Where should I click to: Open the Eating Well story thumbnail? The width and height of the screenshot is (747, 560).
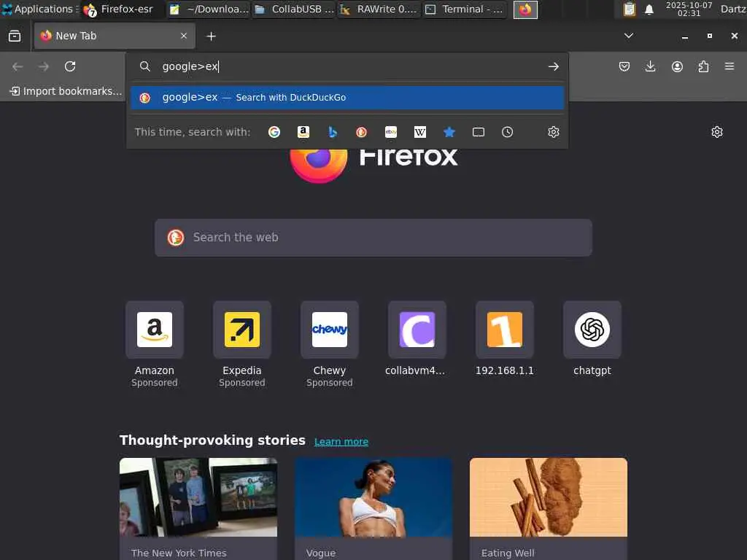coord(549,497)
